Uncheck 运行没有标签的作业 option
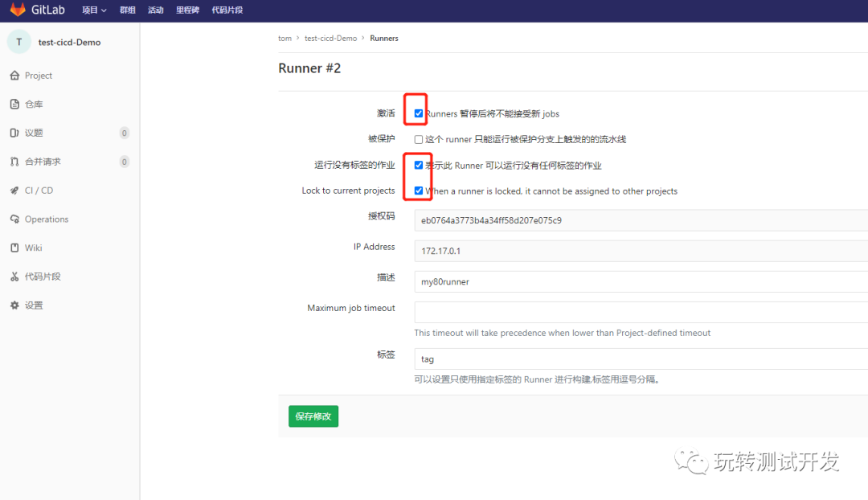868x500 pixels. point(417,164)
